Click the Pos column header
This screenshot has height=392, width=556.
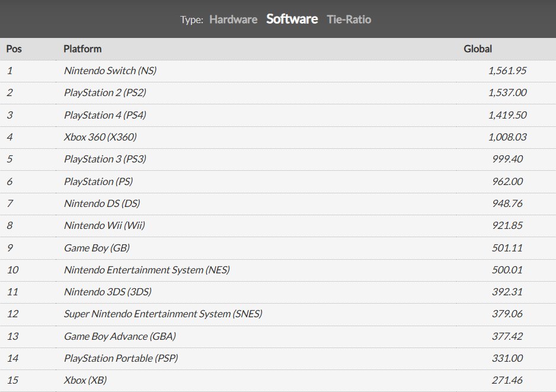pos(14,49)
